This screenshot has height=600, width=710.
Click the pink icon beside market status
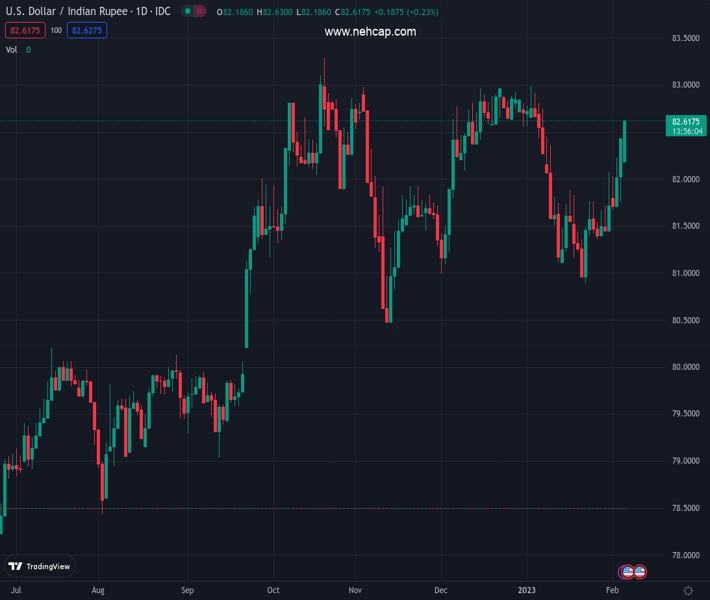199,12
